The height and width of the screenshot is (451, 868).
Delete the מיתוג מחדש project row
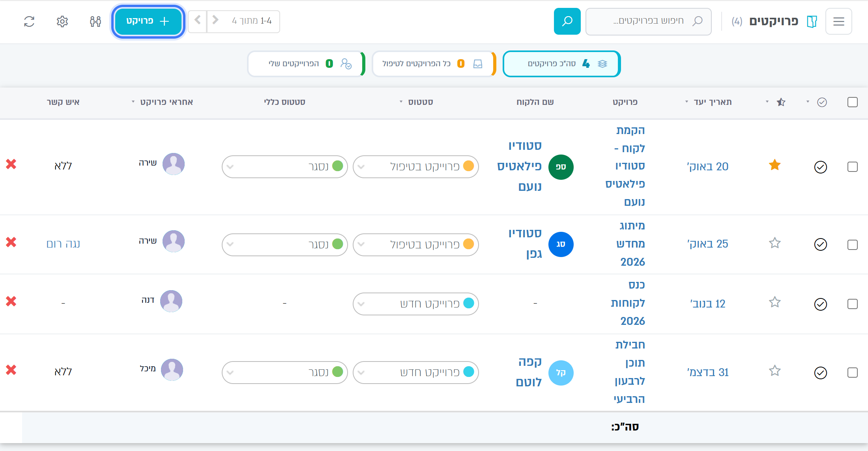(11, 242)
